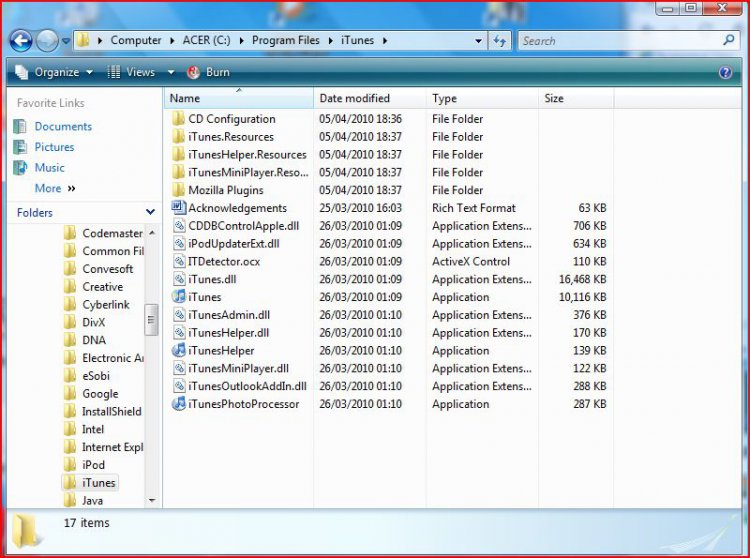Open the recent pages dropdown next to Forward
Screen dimensions: 750x558
tap(66, 41)
